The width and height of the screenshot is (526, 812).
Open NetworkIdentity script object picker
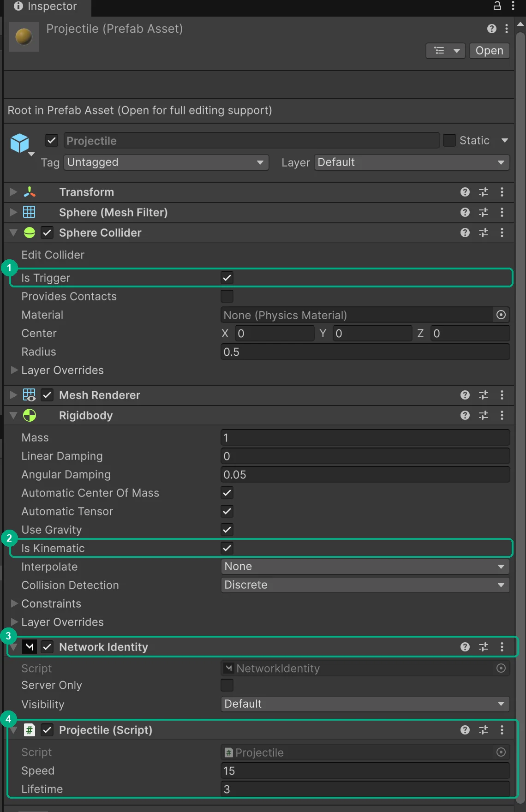[x=501, y=668]
